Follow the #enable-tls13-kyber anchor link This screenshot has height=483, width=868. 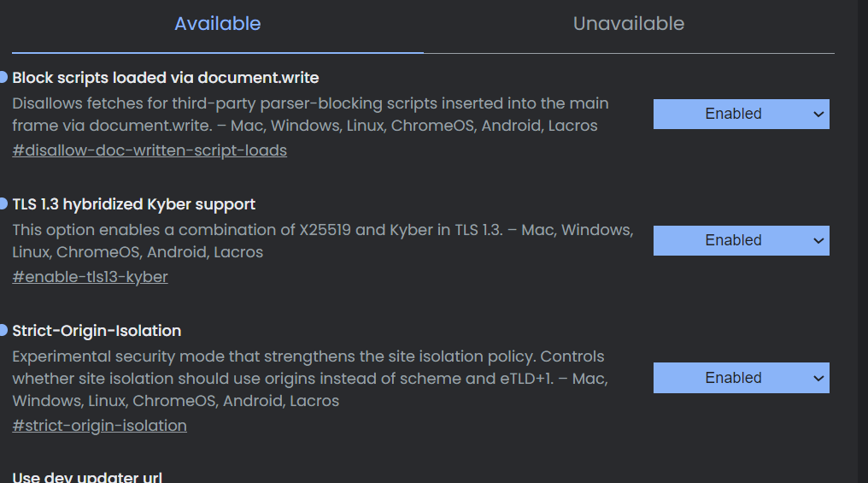(x=90, y=277)
